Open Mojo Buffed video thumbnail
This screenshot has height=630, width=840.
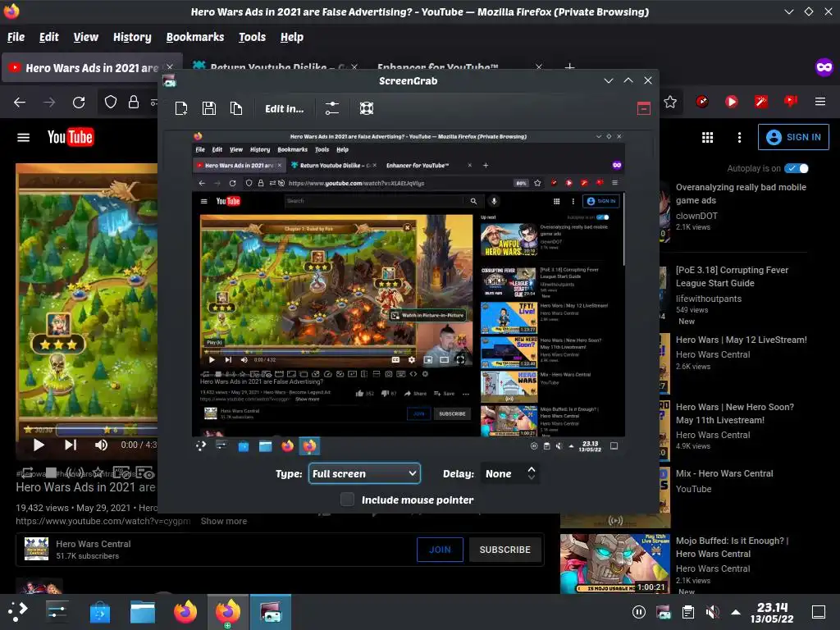coord(615,564)
